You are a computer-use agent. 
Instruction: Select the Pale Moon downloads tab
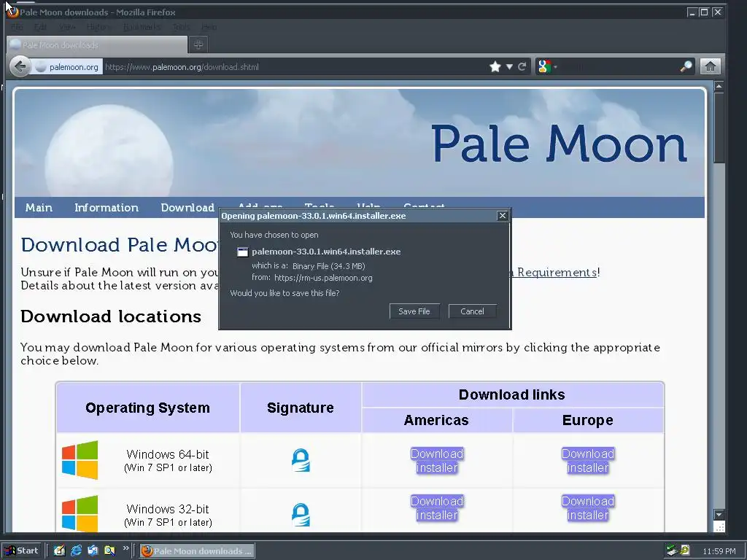[x=97, y=44]
